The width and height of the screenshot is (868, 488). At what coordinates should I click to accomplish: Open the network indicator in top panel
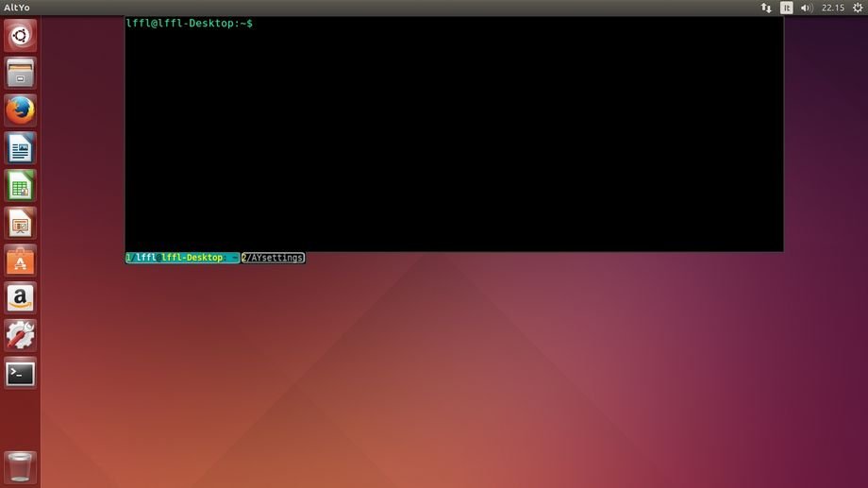[766, 8]
